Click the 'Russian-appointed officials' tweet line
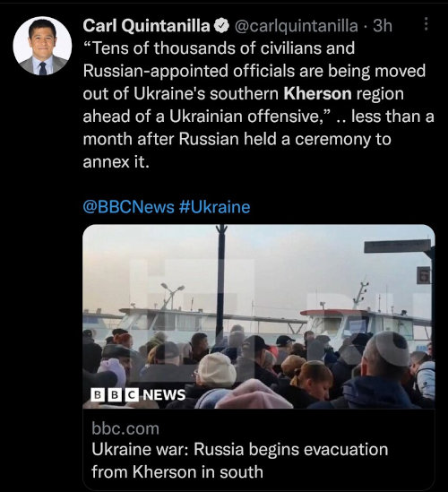 point(254,71)
